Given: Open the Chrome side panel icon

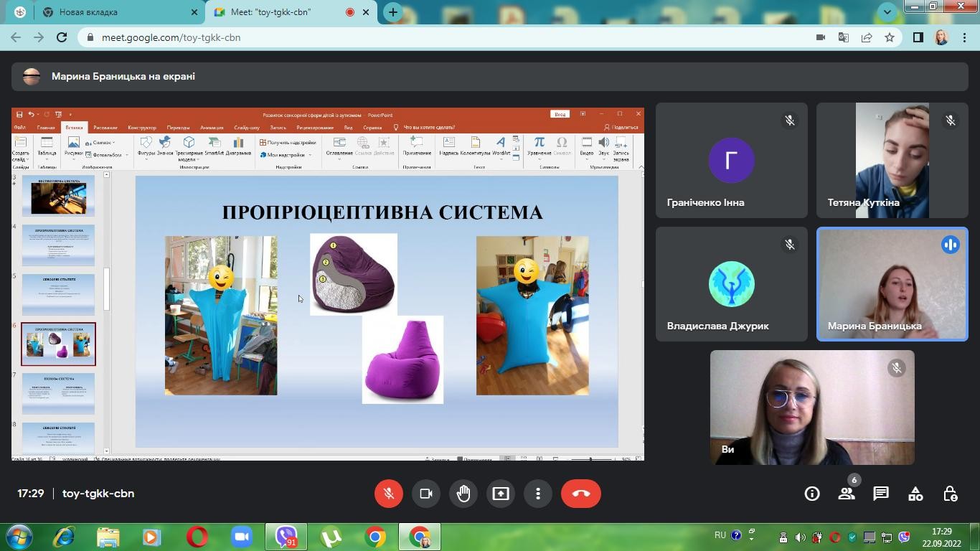Looking at the screenshot, I should pyautogui.click(x=918, y=37).
